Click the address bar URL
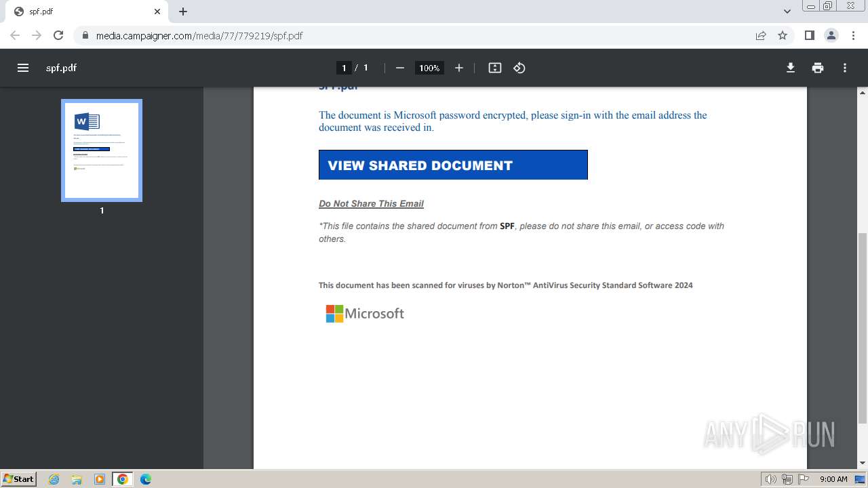Image resolution: width=868 pixels, height=488 pixels. pos(199,36)
